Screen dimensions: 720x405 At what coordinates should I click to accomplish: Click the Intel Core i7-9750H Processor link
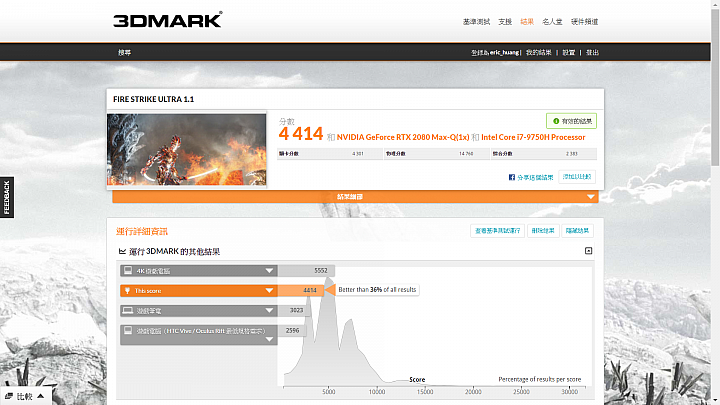click(x=533, y=137)
